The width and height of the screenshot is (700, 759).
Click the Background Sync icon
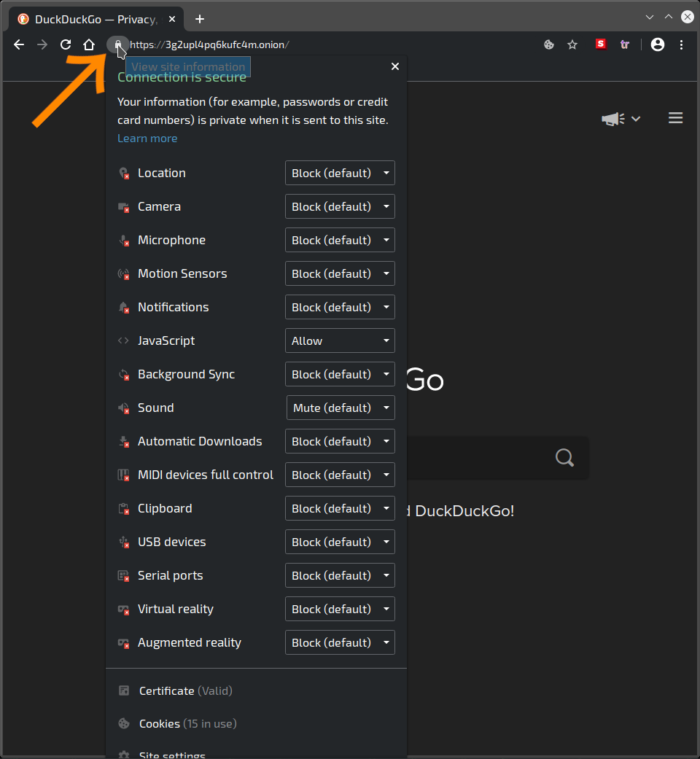click(x=124, y=375)
